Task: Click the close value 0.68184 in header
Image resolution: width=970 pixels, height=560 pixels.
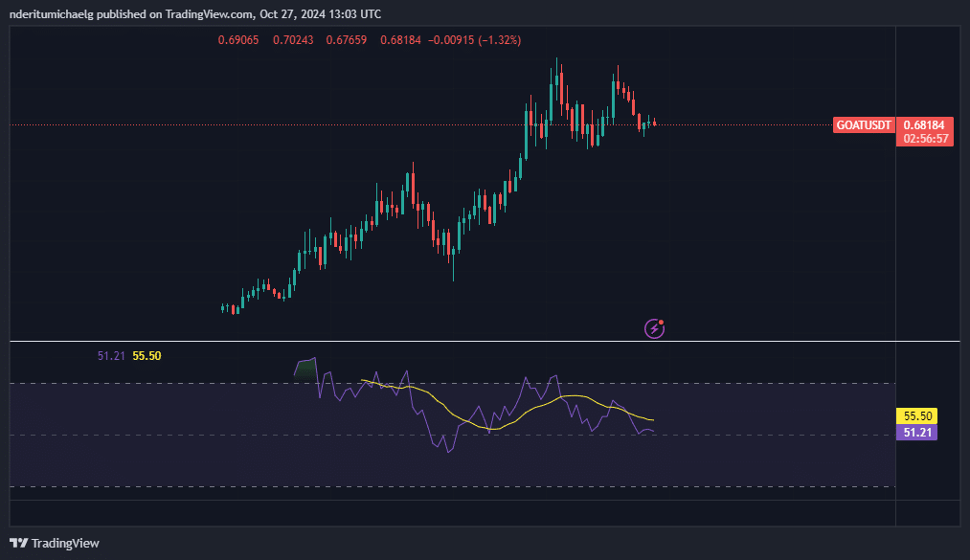Action: pos(400,40)
